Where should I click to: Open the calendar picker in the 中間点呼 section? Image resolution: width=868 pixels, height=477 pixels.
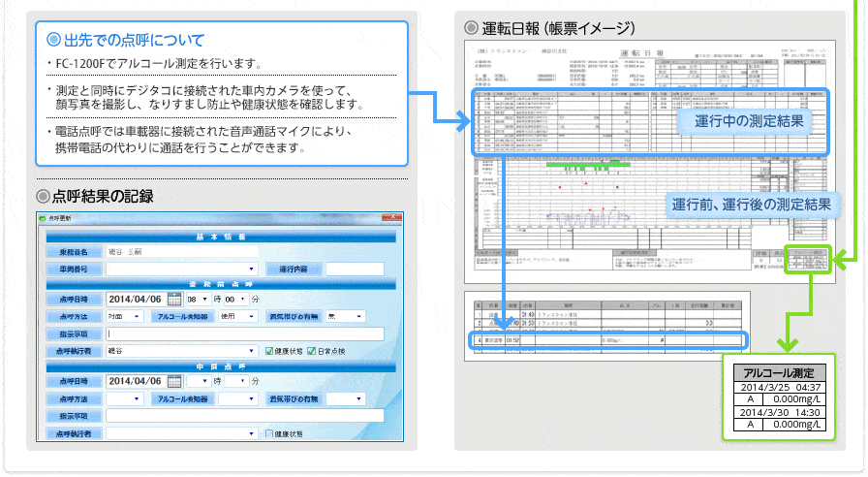(174, 381)
